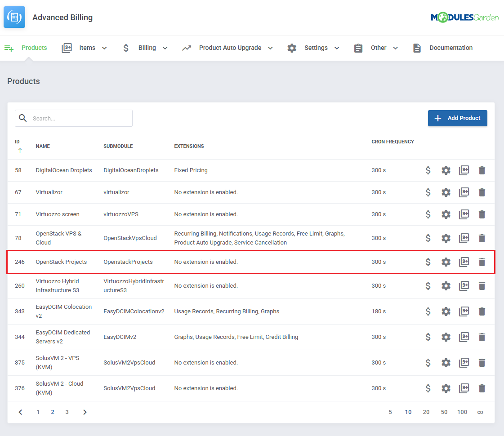Click the ModulesGarden logo
Viewport: 504px width, 436px height.
pyautogui.click(x=464, y=17)
